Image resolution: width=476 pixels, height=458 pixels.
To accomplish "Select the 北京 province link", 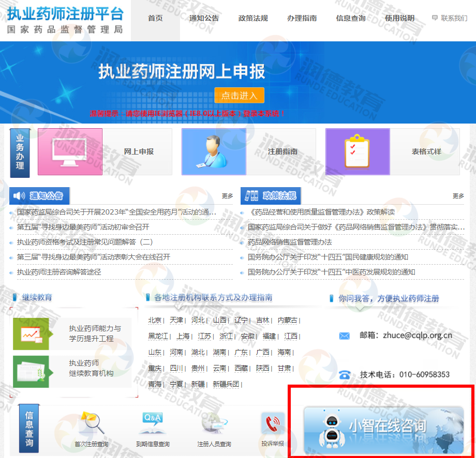I will click(155, 320).
